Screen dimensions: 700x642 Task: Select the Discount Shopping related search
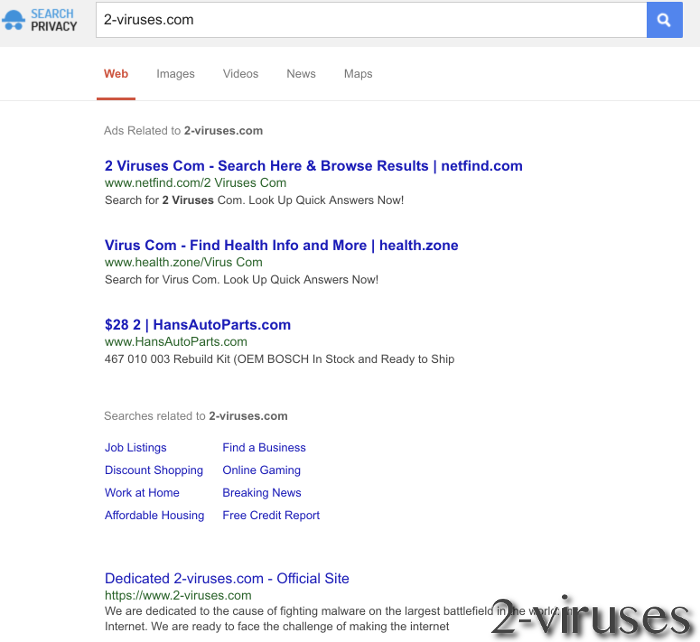[x=154, y=471]
